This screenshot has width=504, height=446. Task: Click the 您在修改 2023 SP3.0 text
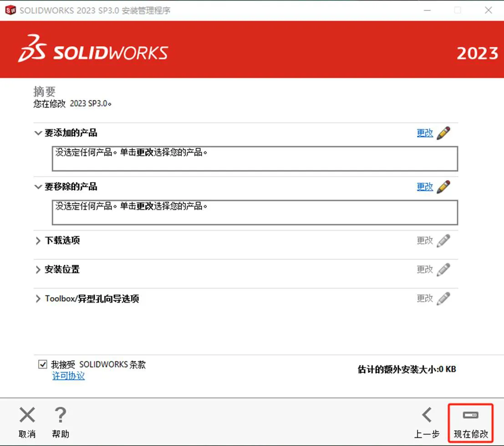72,104
